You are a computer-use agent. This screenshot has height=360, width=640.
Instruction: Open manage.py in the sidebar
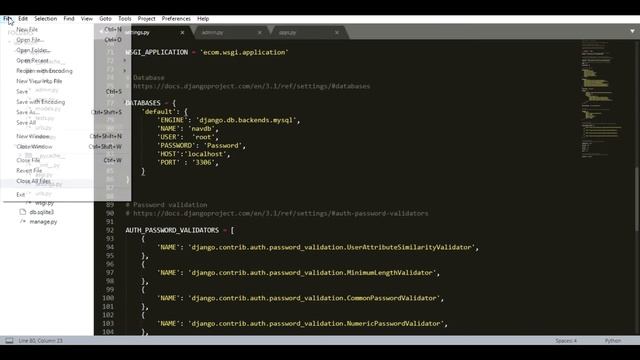(43, 222)
